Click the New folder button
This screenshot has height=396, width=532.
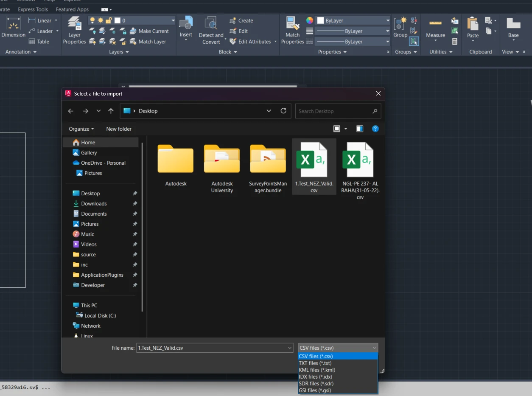point(118,129)
